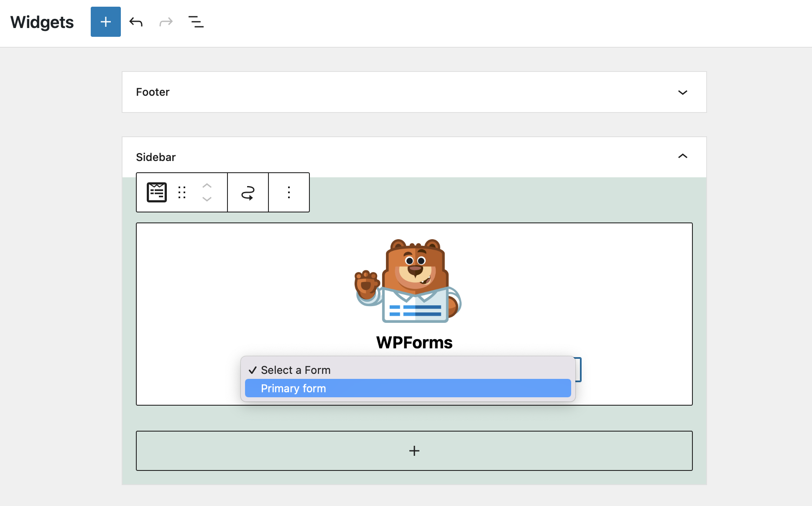Move block to another widget area
Viewport: 812px width, 506px height.
point(248,192)
